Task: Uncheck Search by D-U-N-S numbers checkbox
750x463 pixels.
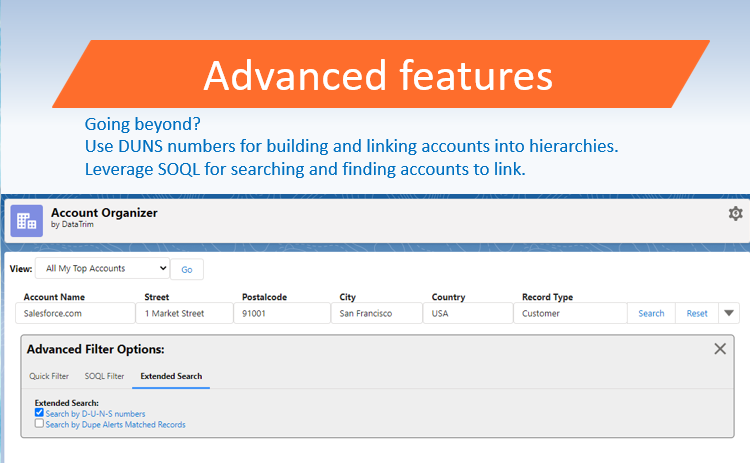Action: point(39,413)
